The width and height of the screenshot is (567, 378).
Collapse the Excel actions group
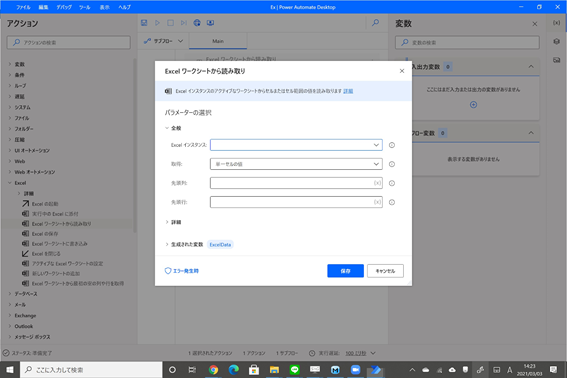pyautogui.click(x=10, y=183)
